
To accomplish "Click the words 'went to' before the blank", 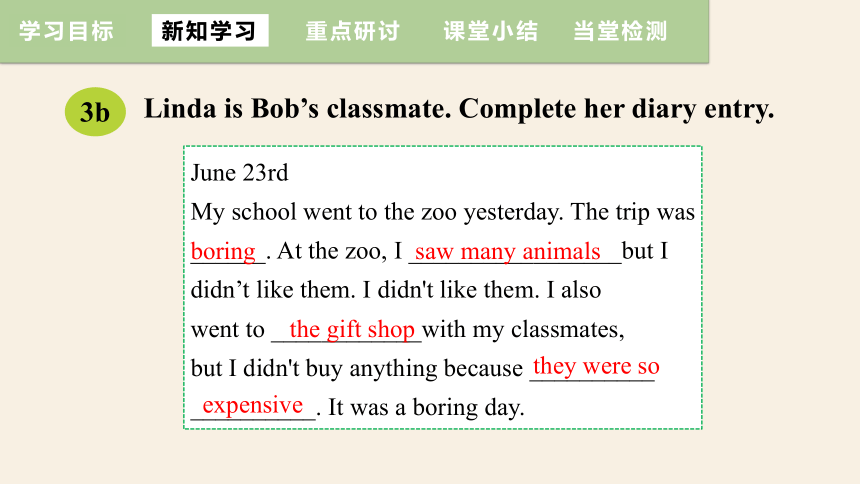I will (228, 330).
